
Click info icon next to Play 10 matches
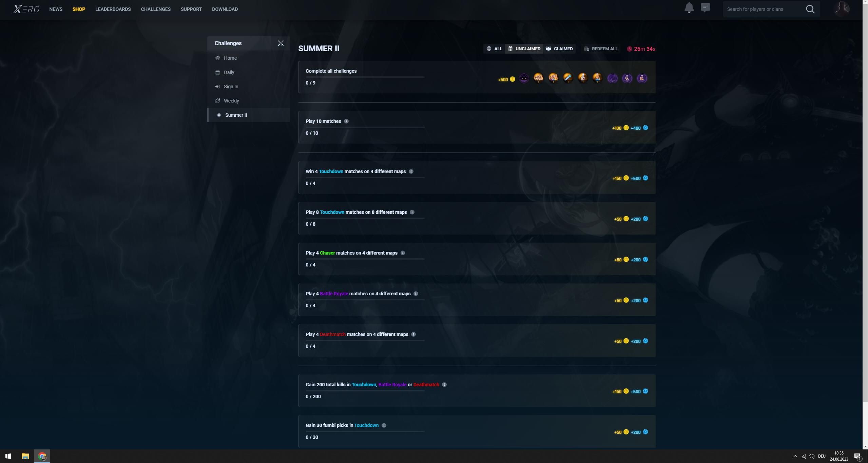(x=346, y=121)
